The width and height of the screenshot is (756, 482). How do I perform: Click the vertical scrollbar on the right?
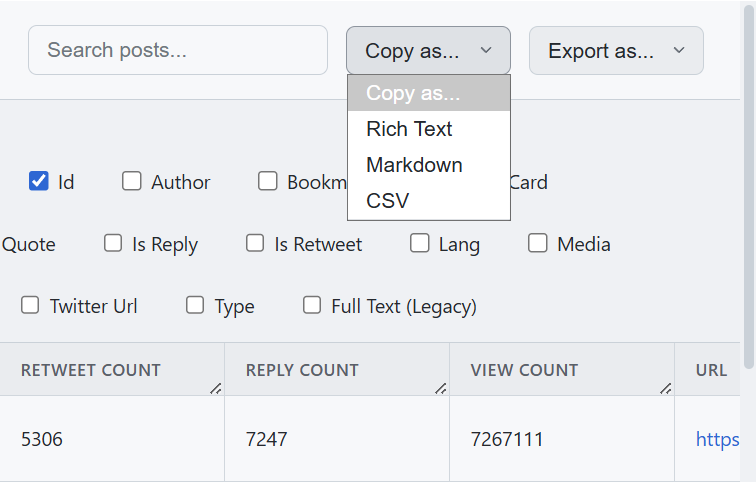[x=749, y=200]
